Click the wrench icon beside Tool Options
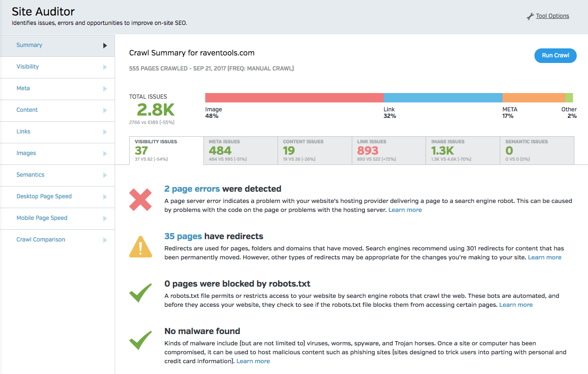Screen dimensions: 588x374 (530, 16)
